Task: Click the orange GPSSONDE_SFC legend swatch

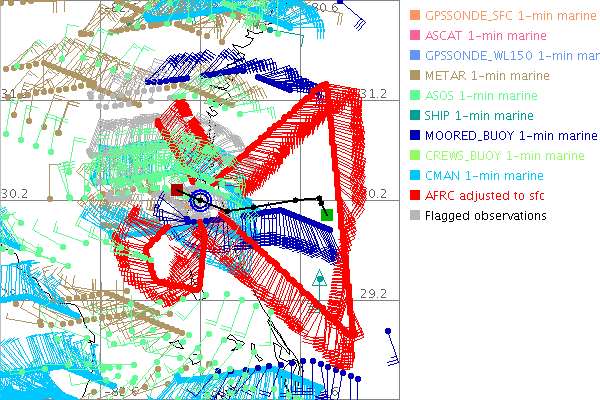Action: click(x=414, y=16)
